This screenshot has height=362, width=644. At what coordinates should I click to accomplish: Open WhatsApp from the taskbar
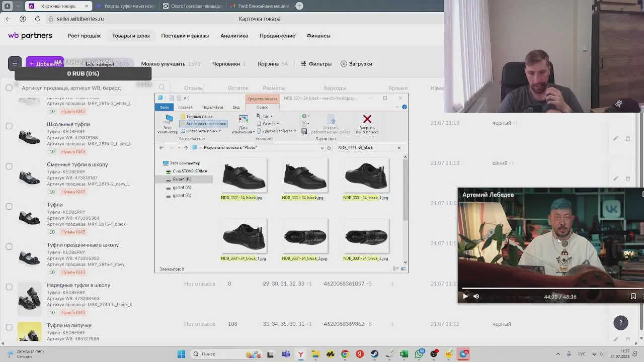pos(419,354)
